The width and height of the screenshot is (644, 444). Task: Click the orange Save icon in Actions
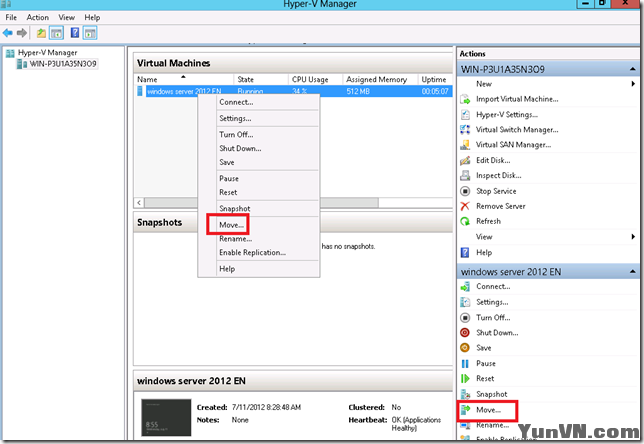pyautogui.click(x=465, y=348)
